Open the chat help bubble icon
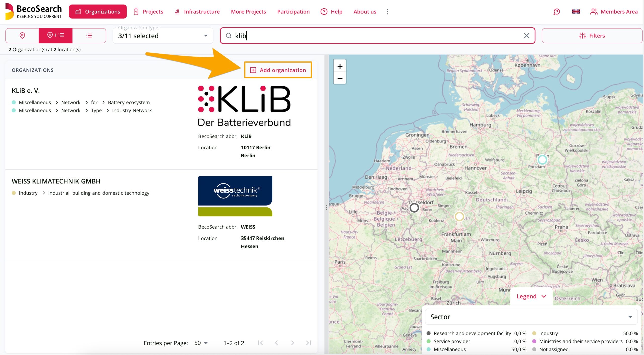This screenshot has width=644, height=355. click(557, 12)
